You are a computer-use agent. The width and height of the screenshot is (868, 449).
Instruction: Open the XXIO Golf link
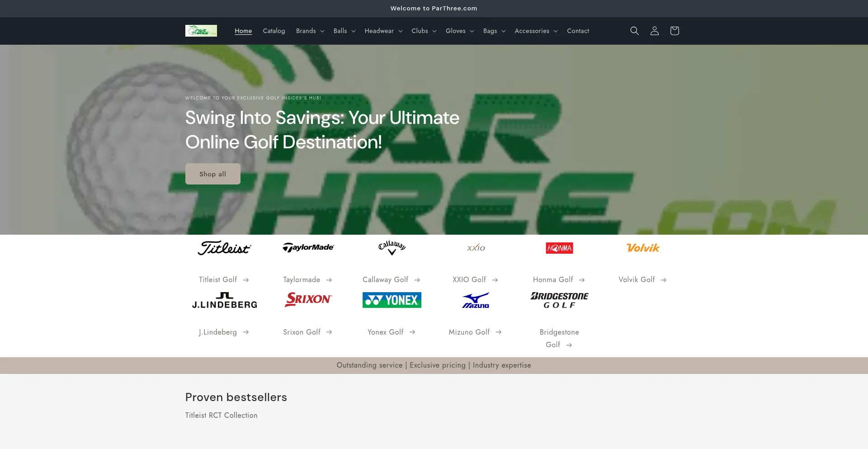pos(476,280)
